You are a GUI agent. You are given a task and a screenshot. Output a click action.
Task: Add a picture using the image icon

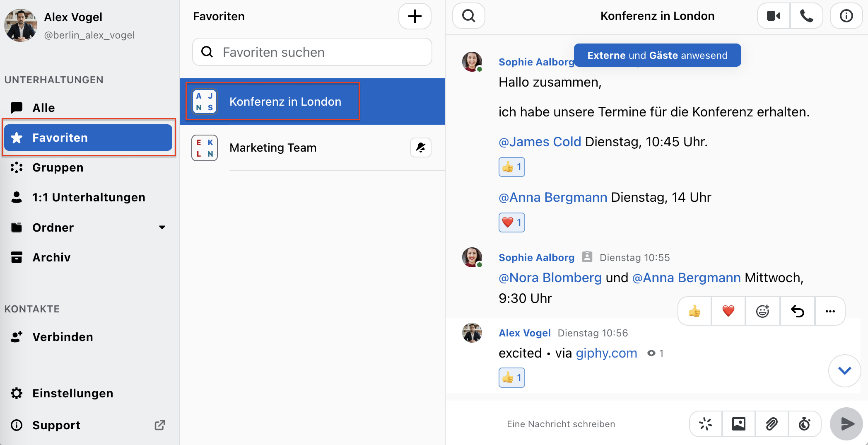[x=739, y=424]
